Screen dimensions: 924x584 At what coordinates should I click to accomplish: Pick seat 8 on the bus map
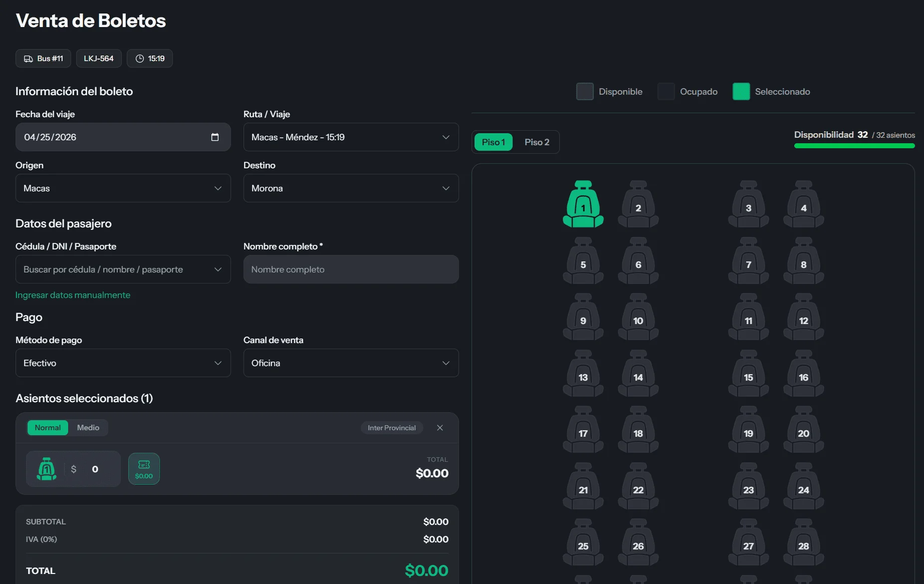[803, 260]
